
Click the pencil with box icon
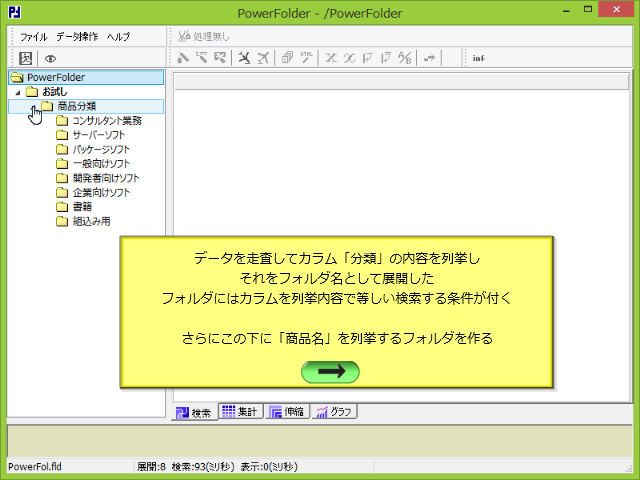pyautogui.click(x=220, y=58)
